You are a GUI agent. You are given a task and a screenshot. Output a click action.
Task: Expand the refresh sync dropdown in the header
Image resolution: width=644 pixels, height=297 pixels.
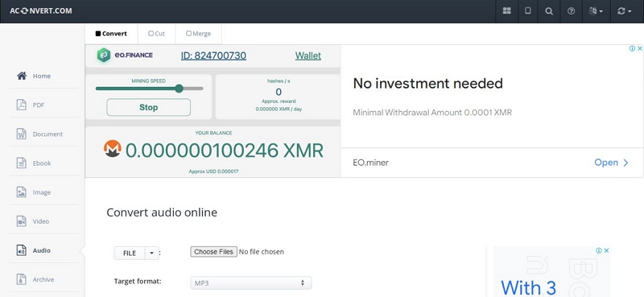[x=625, y=11]
